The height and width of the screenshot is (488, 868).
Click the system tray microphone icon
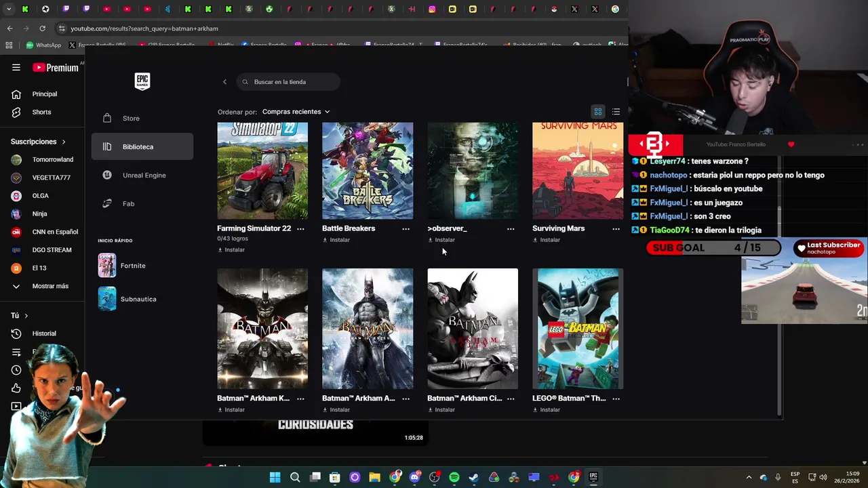(x=778, y=477)
